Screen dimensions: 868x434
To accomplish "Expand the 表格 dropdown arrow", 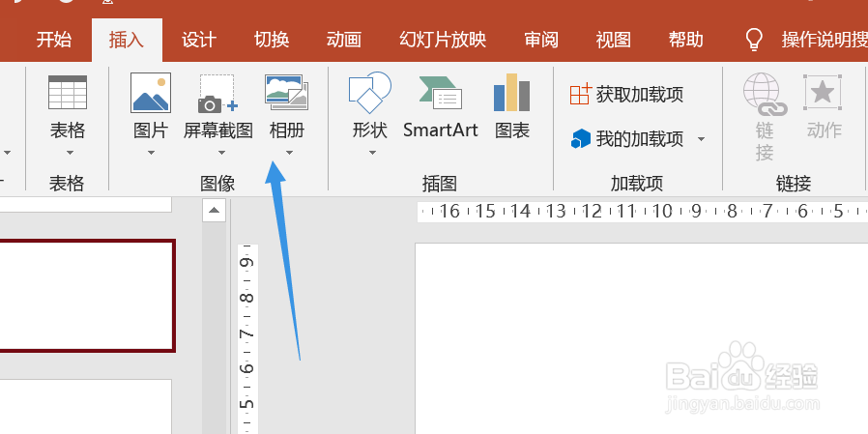I will coord(70,153).
